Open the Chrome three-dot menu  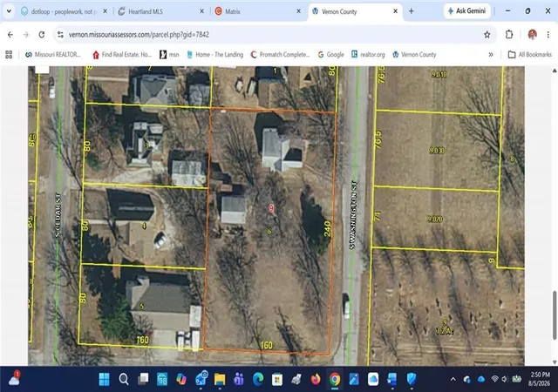pyautogui.click(x=548, y=35)
